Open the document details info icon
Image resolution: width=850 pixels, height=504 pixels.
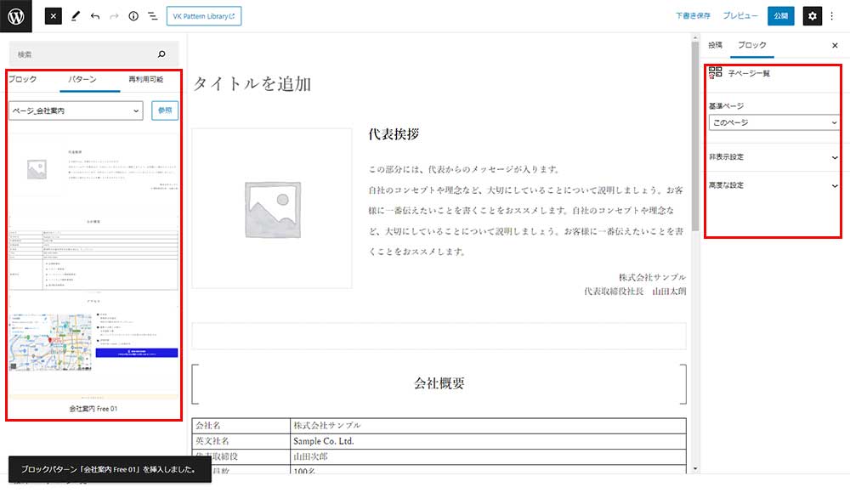133,16
